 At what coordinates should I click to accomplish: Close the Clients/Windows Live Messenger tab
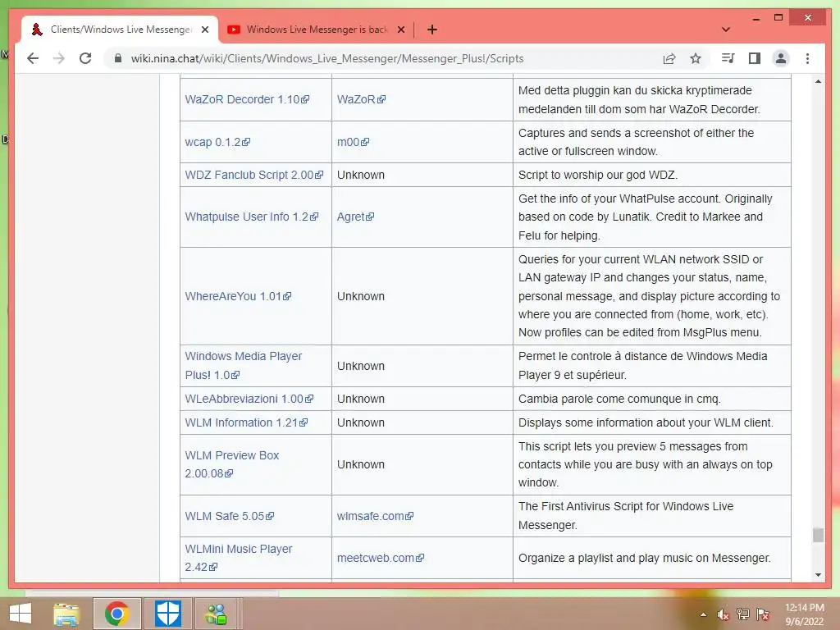point(205,30)
